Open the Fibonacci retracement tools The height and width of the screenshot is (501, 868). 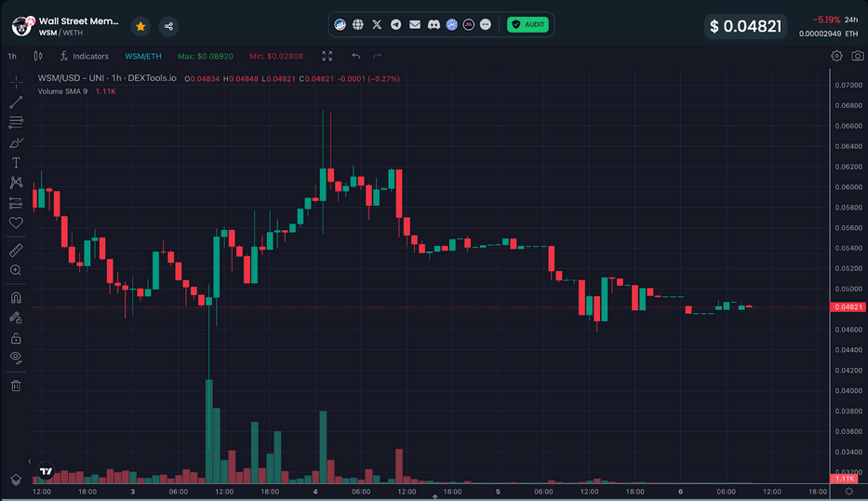(16, 122)
